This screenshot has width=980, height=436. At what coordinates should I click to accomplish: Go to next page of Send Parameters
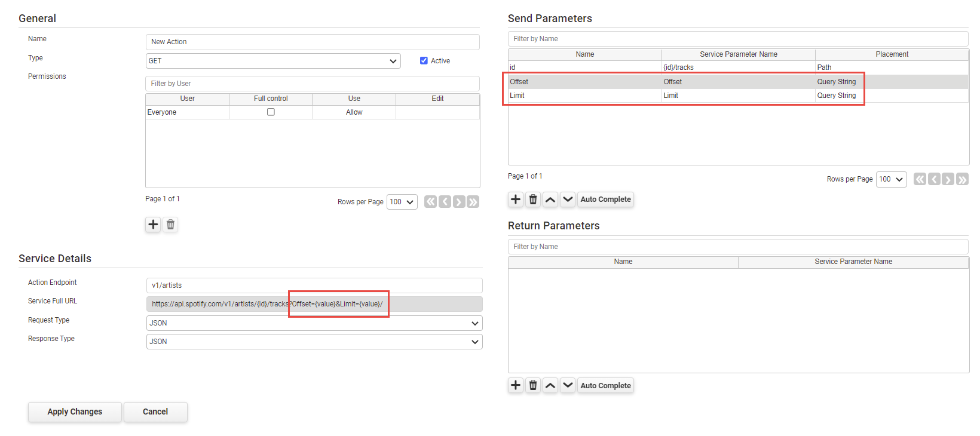pos(948,179)
